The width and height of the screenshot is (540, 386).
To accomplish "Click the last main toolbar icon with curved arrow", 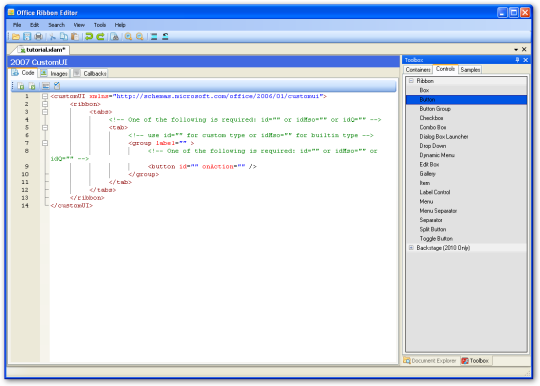I will 165,36.
